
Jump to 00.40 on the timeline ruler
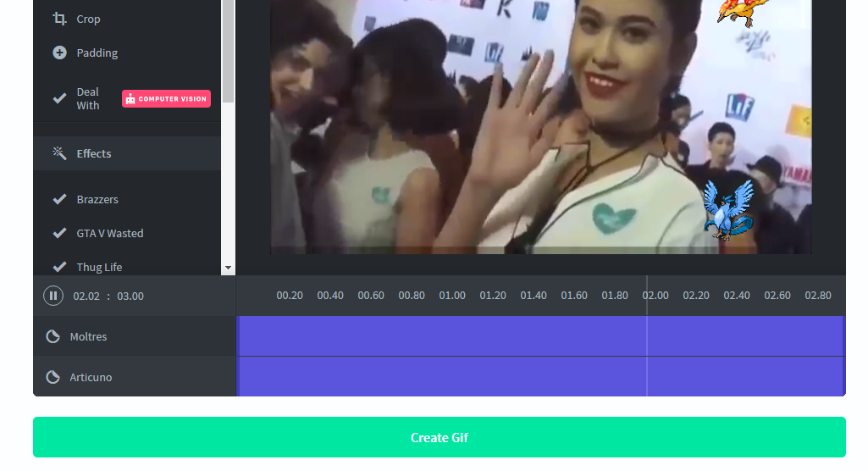330,296
